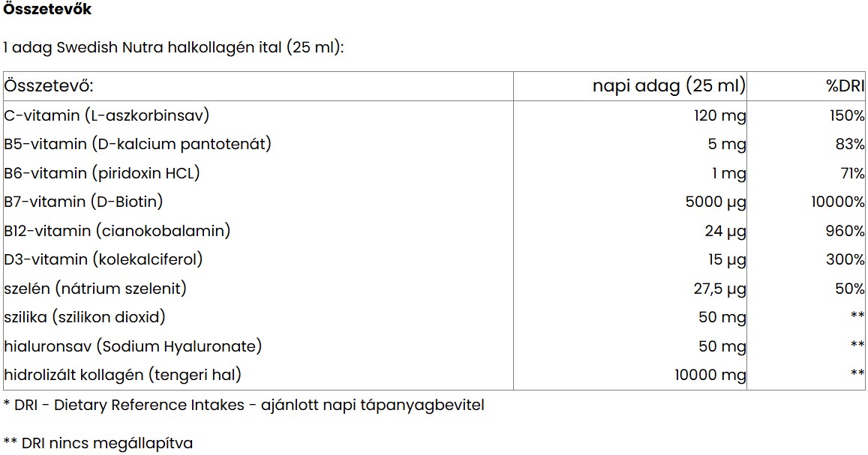
Task: Click the C-vitamin (L-aszkorbinsav) row
Action: click(x=106, y=115)
